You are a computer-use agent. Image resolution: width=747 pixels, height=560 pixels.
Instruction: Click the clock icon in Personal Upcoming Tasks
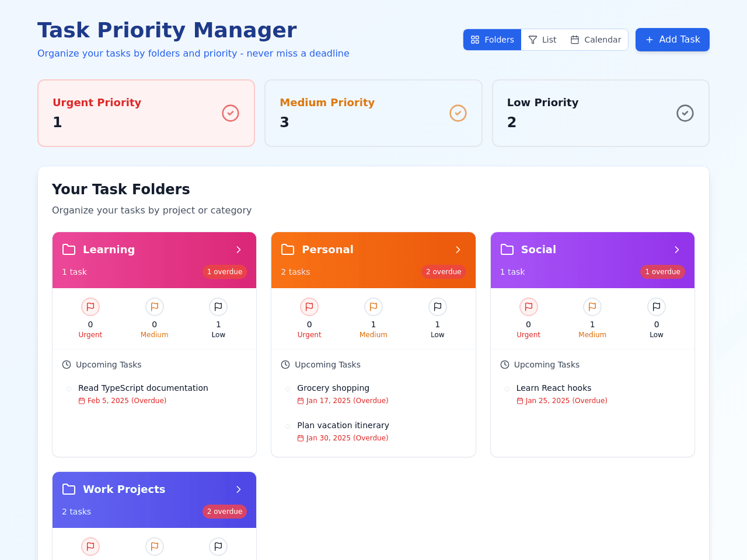(285, 365)
